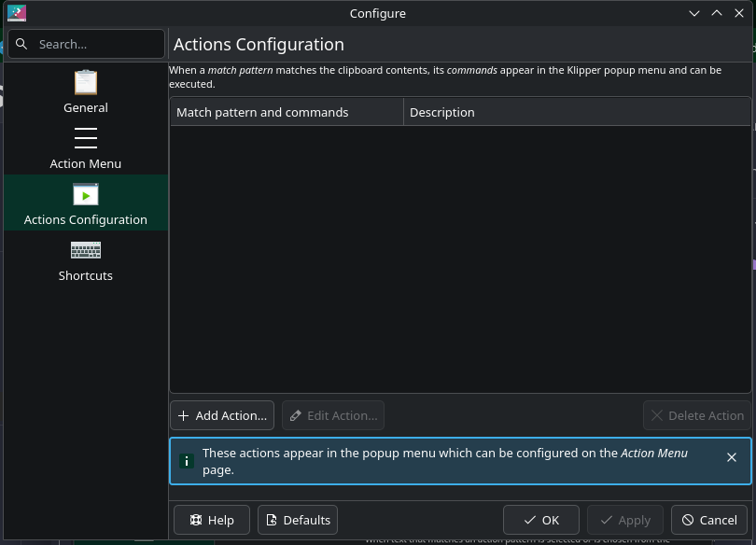Restore settings with Defaults button

298,520
